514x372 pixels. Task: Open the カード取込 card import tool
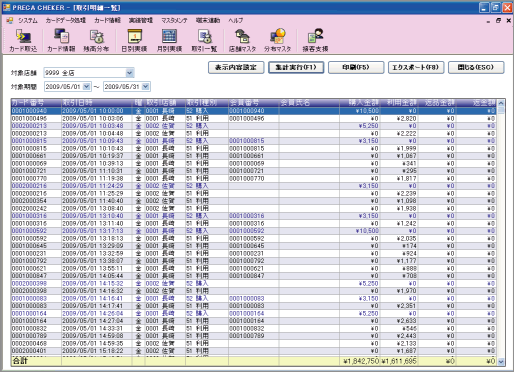(x=23, y=40)
